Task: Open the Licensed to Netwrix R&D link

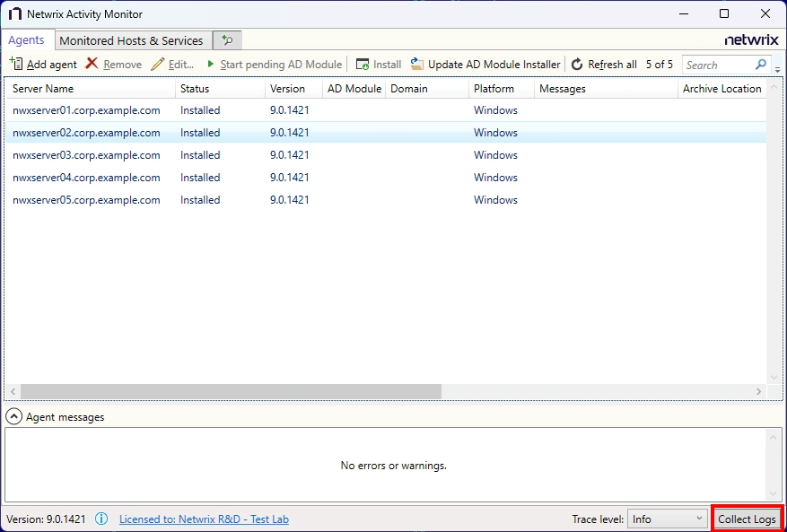Action: [204, 519]
